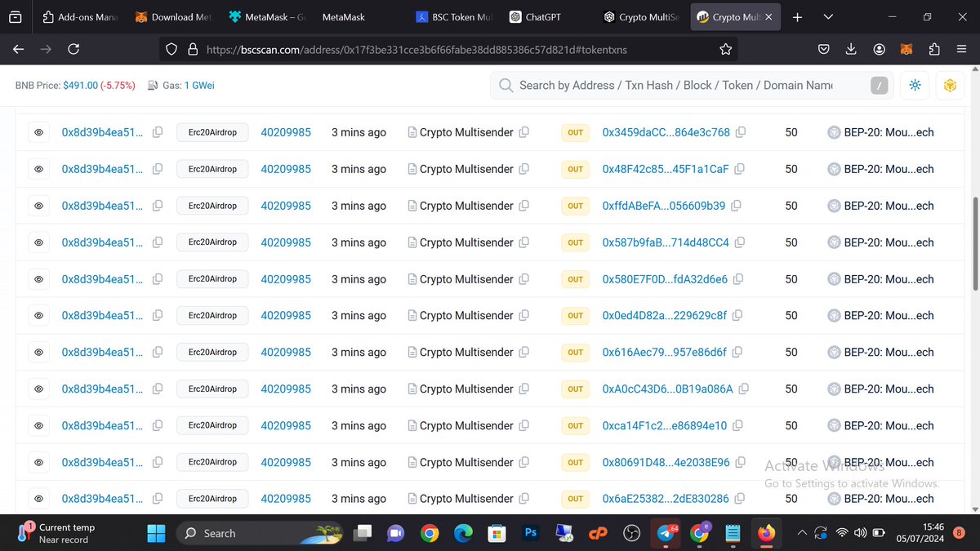Click the slash shortcut key in search bar
The image size is (980, 551).
coord(879,85)
